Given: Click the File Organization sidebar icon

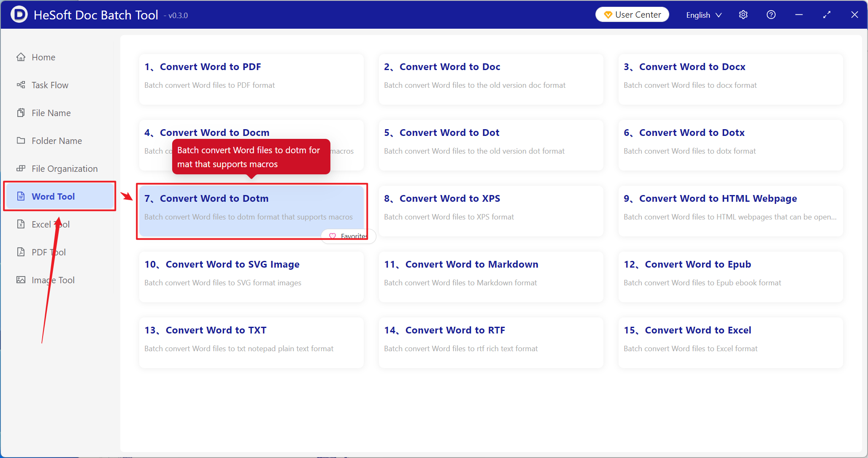Looking at the screenshot, I should click(x=21, y=168).
